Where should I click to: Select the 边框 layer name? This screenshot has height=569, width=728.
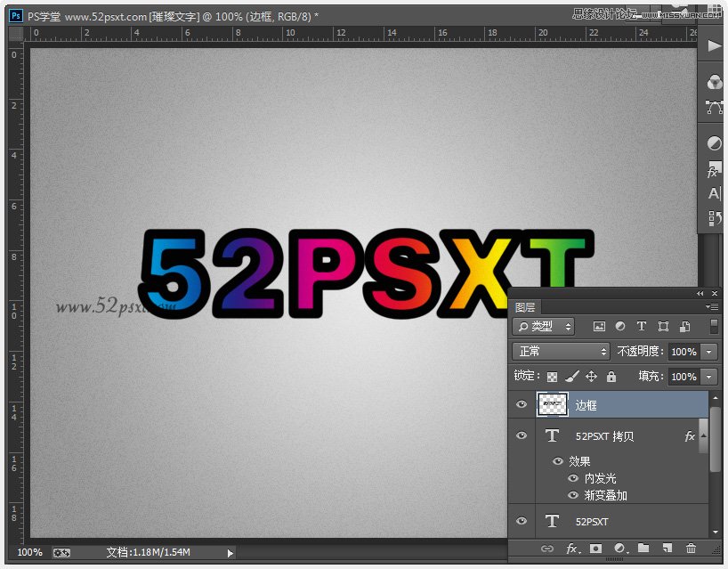click(586, 405)
